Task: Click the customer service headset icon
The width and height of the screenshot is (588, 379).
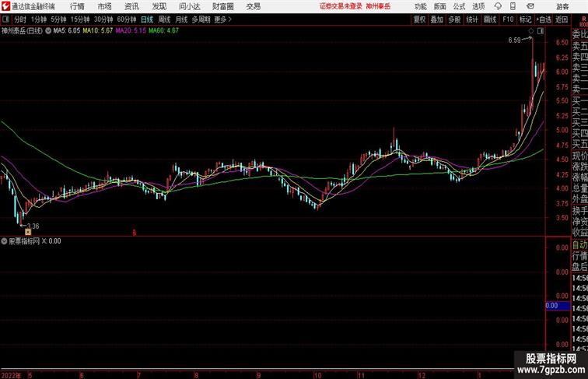Action: coord(498,6)
